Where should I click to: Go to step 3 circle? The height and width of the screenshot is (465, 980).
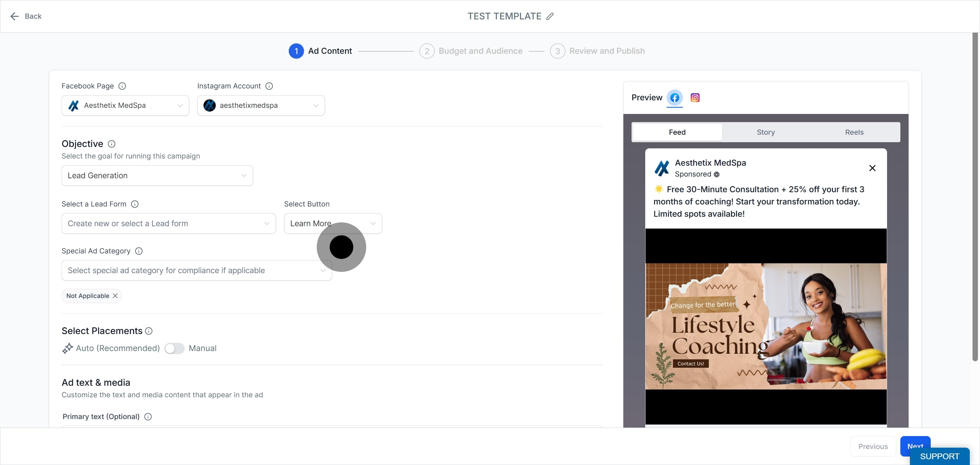[x=557, y=51]
